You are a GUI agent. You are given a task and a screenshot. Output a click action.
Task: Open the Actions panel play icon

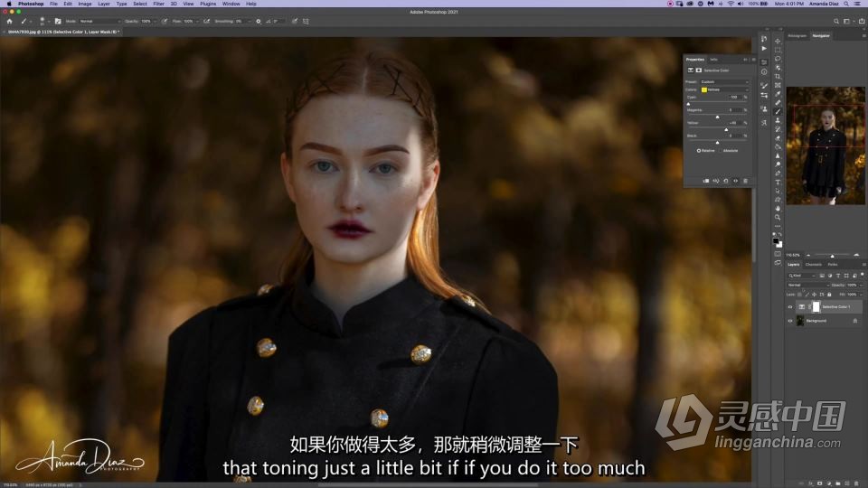pos(764,49)
